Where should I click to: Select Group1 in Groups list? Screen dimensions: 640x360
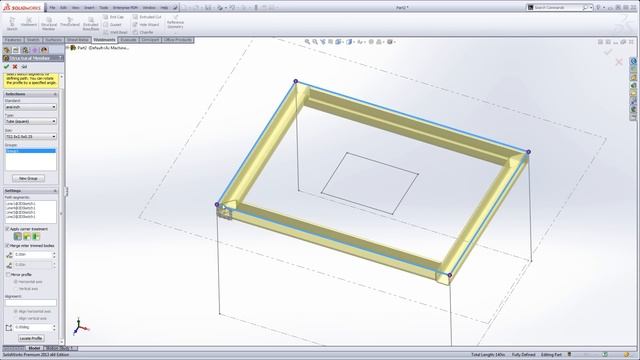(31, 151)
